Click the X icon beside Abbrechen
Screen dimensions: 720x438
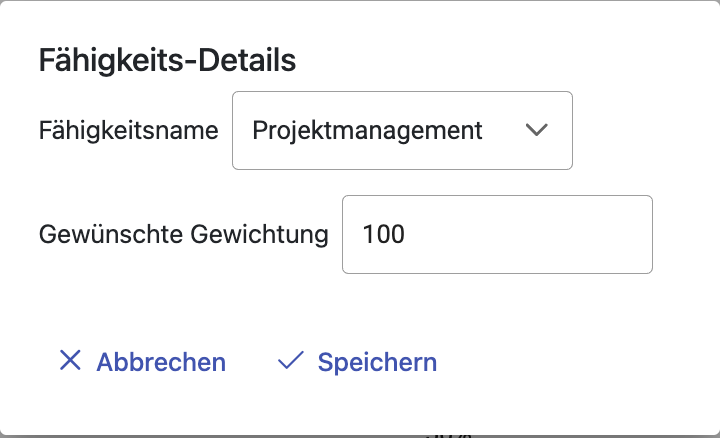70,361
